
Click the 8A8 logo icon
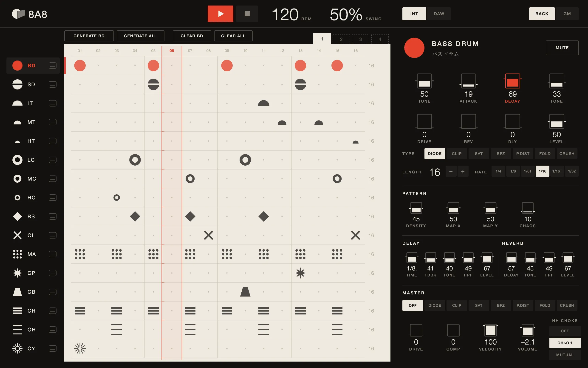coord(18,14)
